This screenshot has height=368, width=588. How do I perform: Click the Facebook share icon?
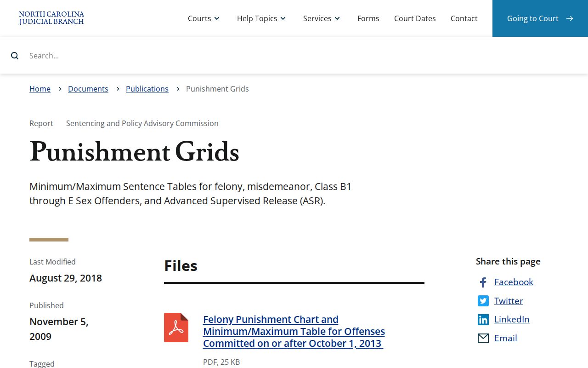pos(483,282)
